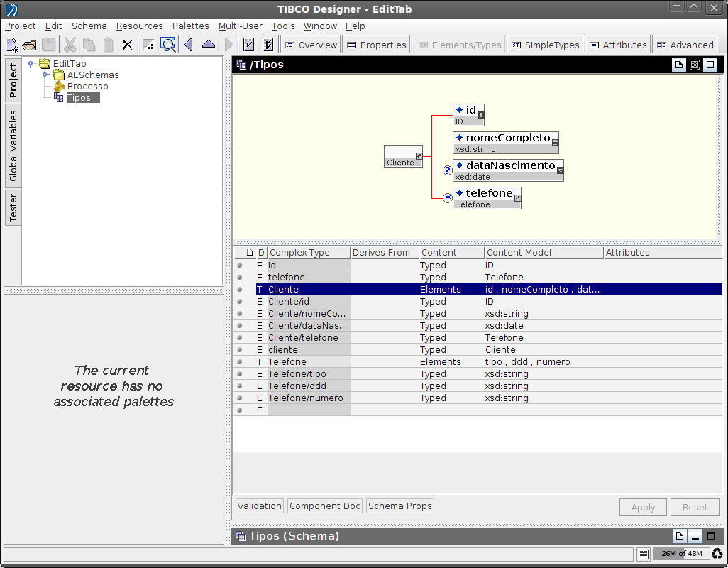Click the New Project toolbar icon
Image resolution: width=728 pixels, height=568 pixels.
12,45
